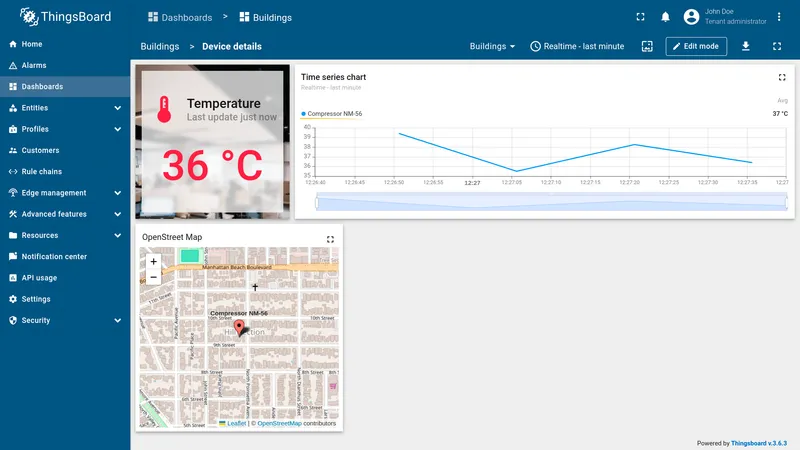Click the Compressor NM-56 map marker
The image size is (800, 450).
[x=239, y=328]
